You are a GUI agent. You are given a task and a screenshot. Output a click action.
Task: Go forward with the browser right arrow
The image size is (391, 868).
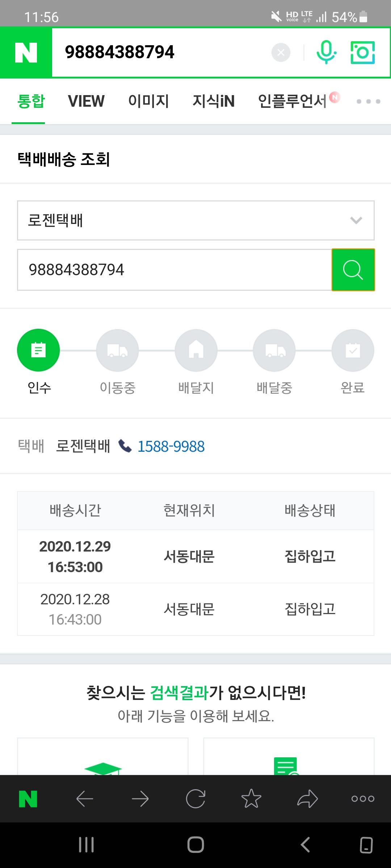coord(140,799)
